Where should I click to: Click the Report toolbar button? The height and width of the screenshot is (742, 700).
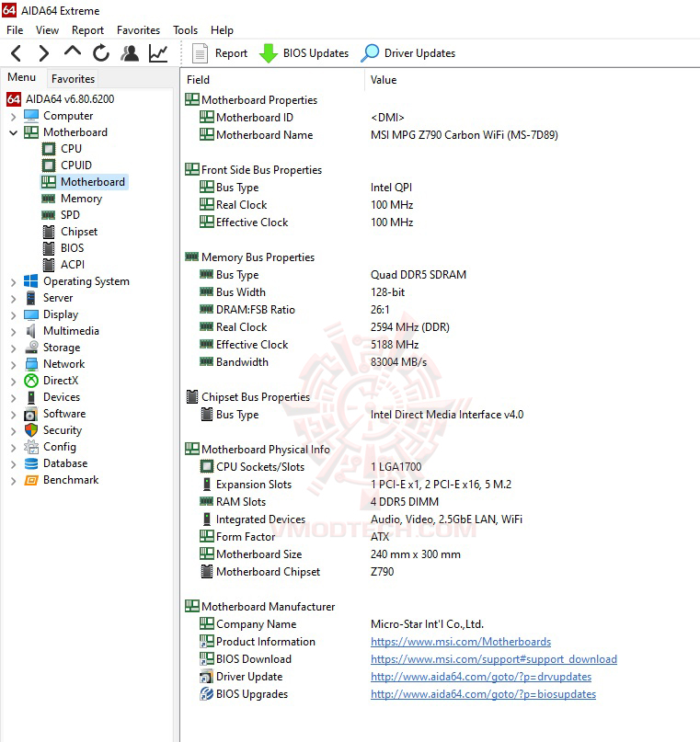(x=220, y=53)
